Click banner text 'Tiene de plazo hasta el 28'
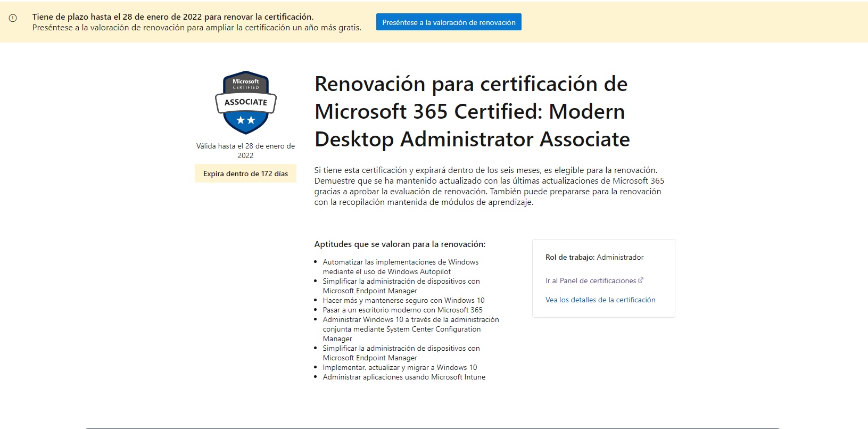This screenshot has width=868, height=429. [x=173, y=17]
